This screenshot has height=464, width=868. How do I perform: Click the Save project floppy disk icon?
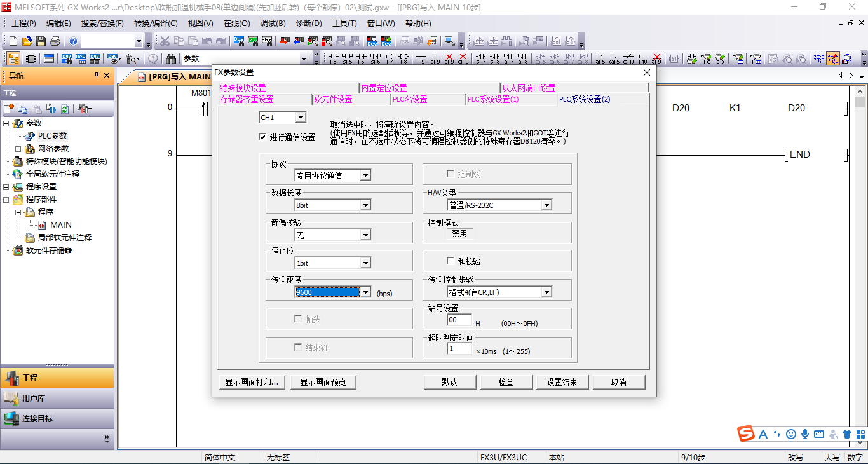tap(41, 41)
